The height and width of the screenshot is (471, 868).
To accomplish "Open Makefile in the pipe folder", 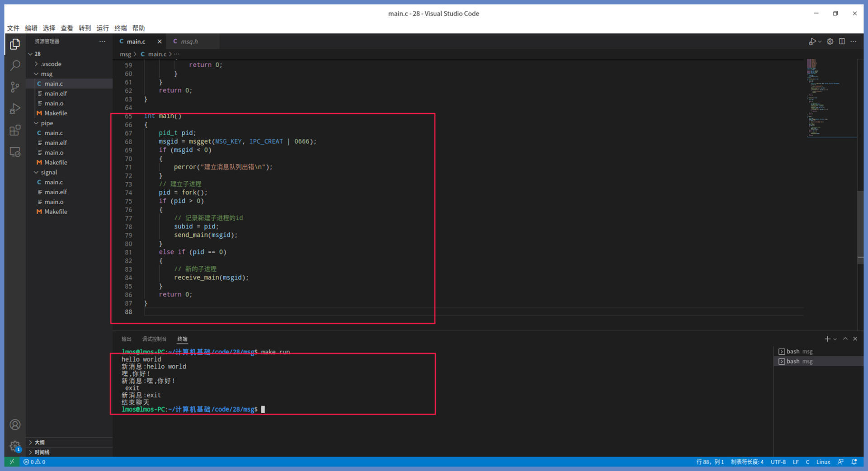I will pyautogui.click(x=56, y=162).
